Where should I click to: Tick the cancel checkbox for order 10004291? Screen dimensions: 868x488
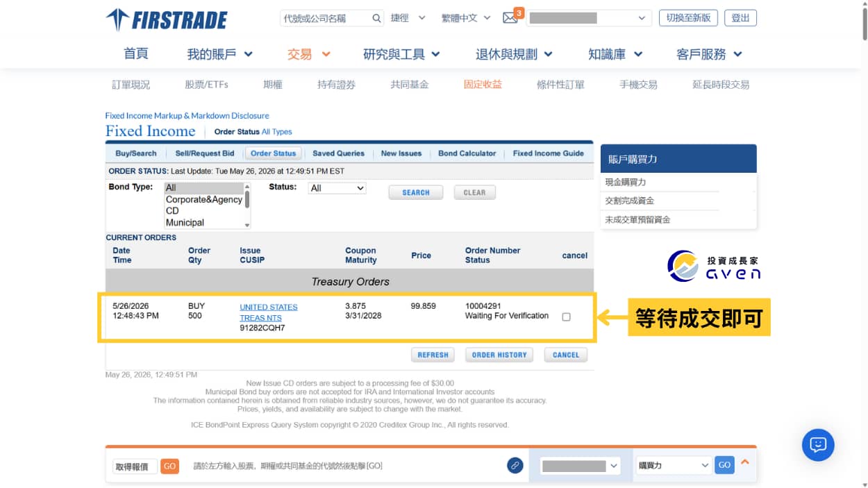click(x=566, y=317)
